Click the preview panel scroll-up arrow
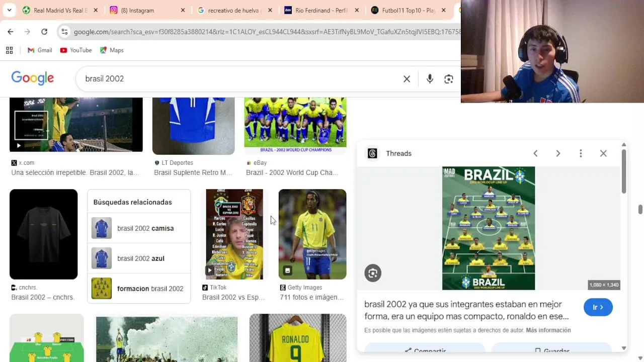The image size is (644, 362). point(624,145)
